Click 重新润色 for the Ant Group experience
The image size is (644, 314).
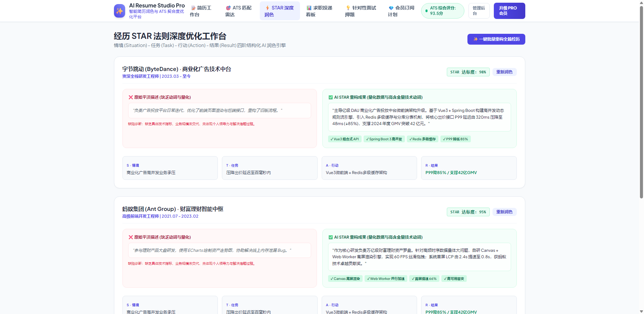(504, 212)
